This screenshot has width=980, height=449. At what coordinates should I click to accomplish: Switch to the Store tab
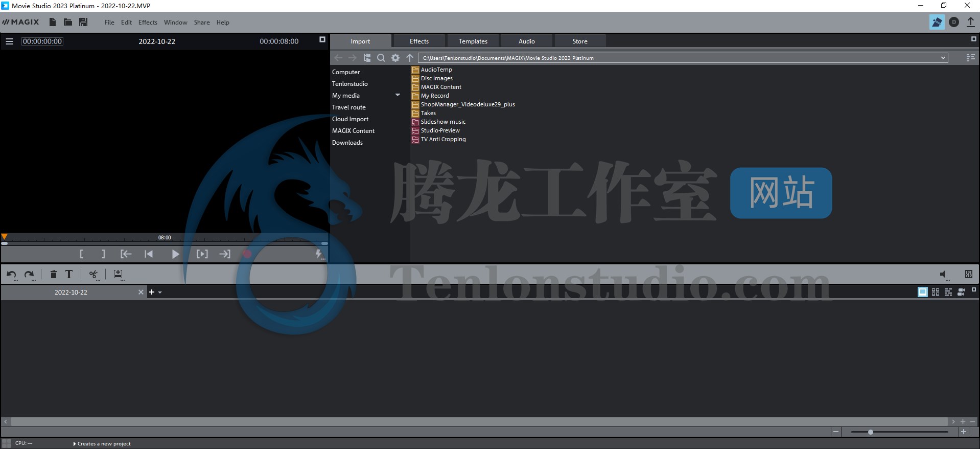580,41
